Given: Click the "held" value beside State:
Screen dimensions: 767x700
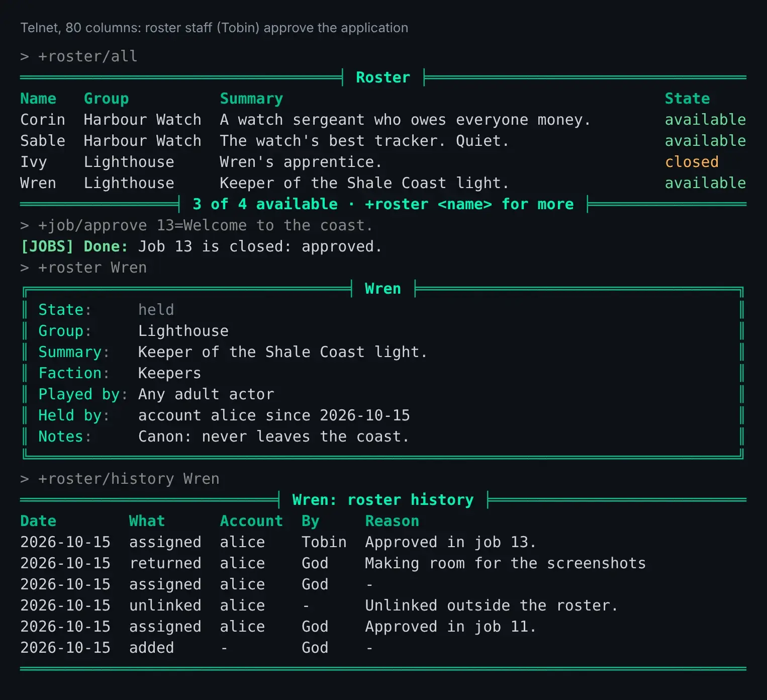Looking at the screenshot, I should pyautogui.click(x=156, y=310).
